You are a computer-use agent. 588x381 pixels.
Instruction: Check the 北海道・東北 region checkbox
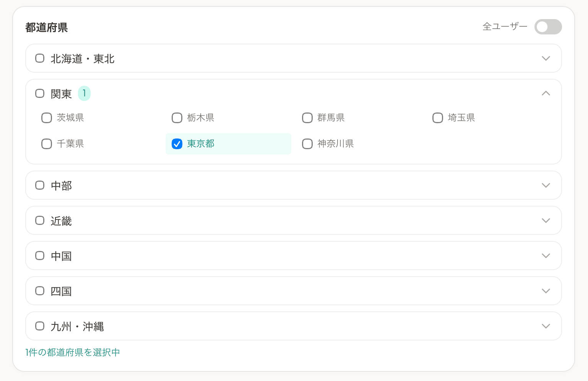point(40,58)
